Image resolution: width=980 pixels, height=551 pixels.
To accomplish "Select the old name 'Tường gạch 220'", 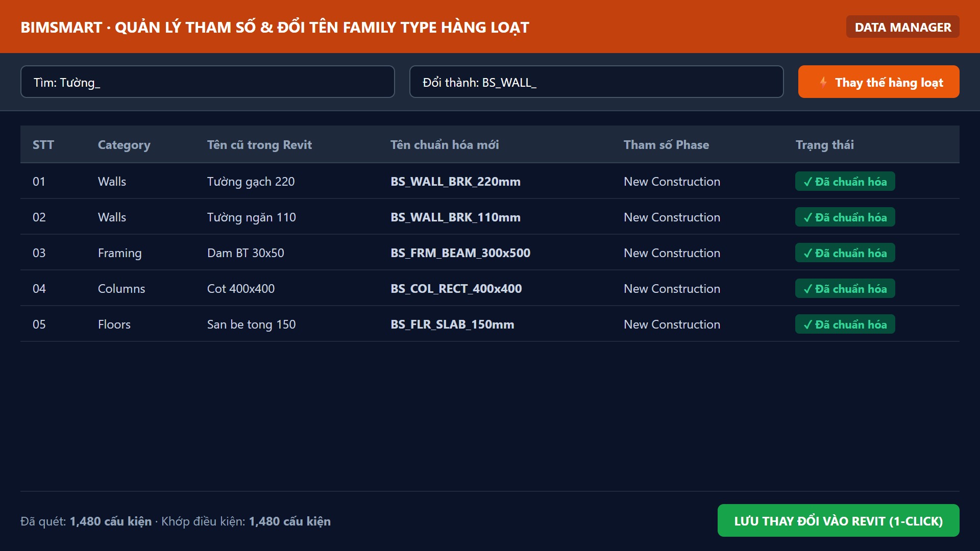I will pos(251,182).
